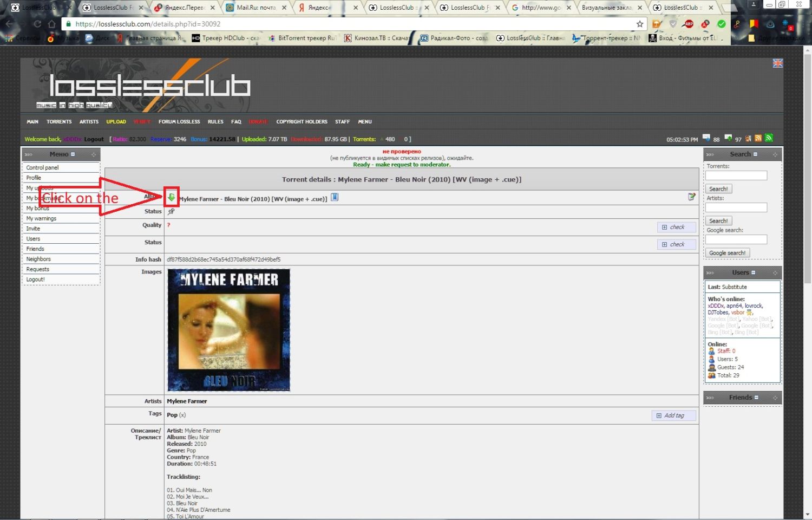Viewport: 812px width, 520px height.
Task: Click Logout link next to welcome text
Action: pyautogui.click(x=94, y=139)
